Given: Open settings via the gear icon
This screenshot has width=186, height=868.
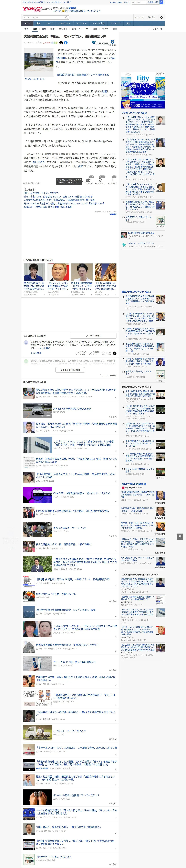Looking at the screenshot, I should [x=161, y=18].
